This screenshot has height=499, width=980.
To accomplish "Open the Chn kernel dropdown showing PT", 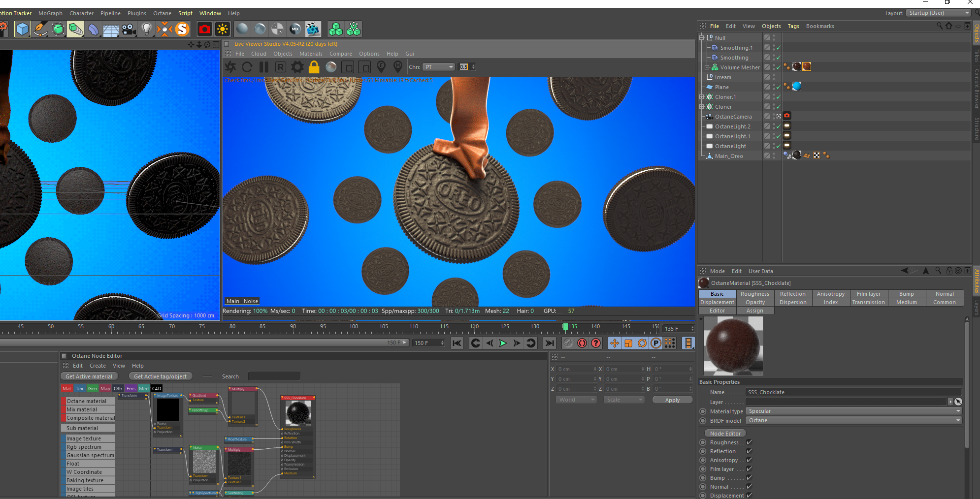I will pos(439,67).
